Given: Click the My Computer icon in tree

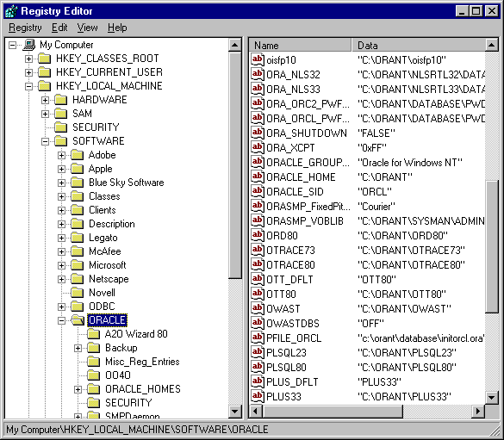Looking at the screenshot, I should point(29,45).
